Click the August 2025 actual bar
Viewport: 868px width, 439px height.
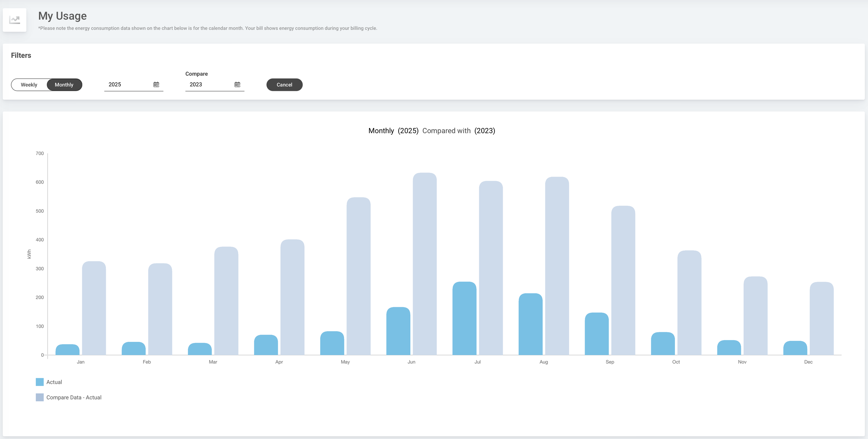530,324
